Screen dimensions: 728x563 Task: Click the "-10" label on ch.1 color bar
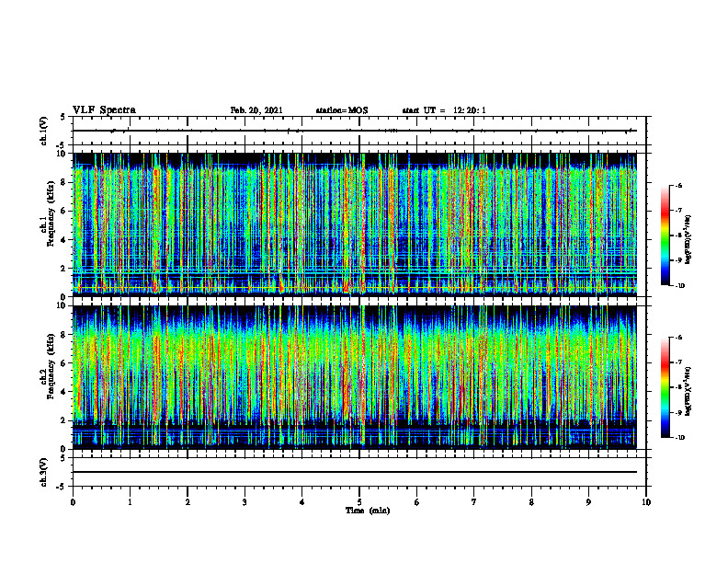(x=679, y=286)
